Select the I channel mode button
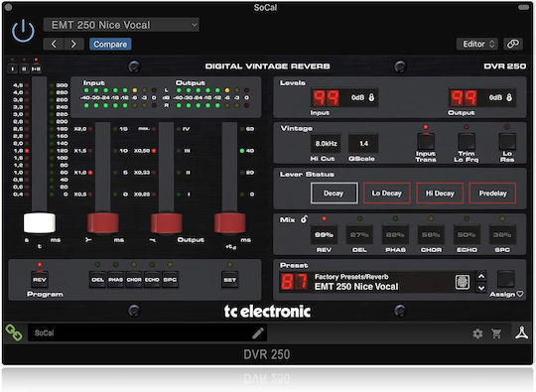Screen dimensions: 536x392 (x=13, y=69)
